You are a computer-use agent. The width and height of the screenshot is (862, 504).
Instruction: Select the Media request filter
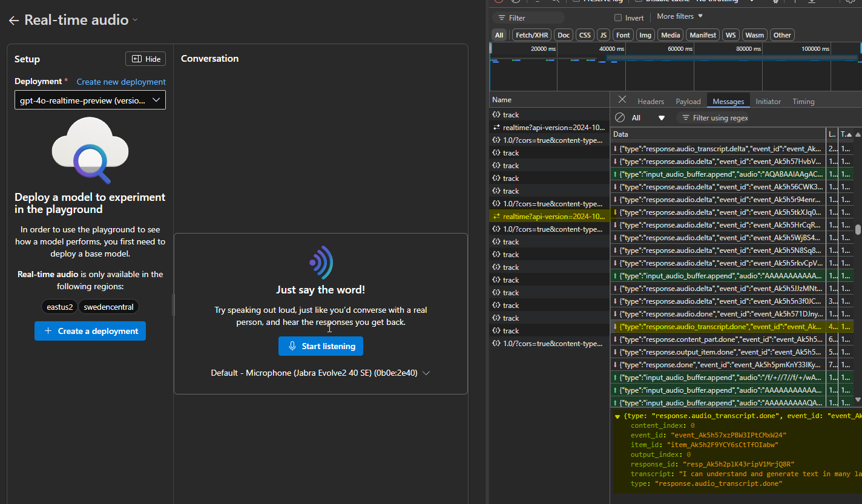click(670, 34)
